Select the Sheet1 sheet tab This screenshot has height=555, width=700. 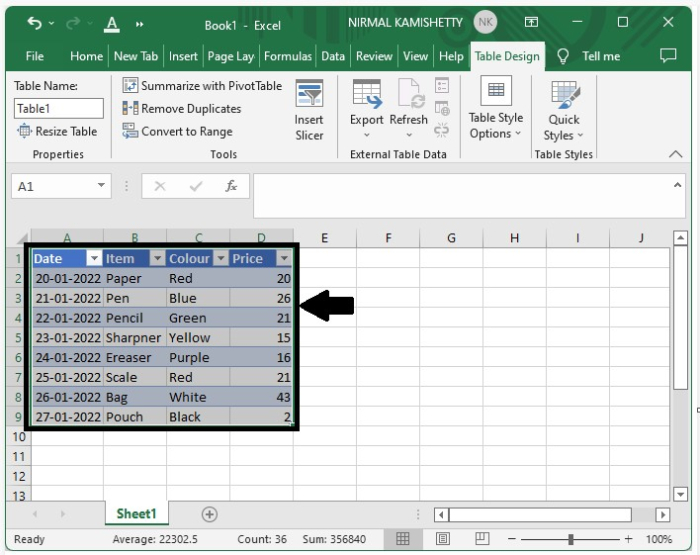tap(137, 513)
